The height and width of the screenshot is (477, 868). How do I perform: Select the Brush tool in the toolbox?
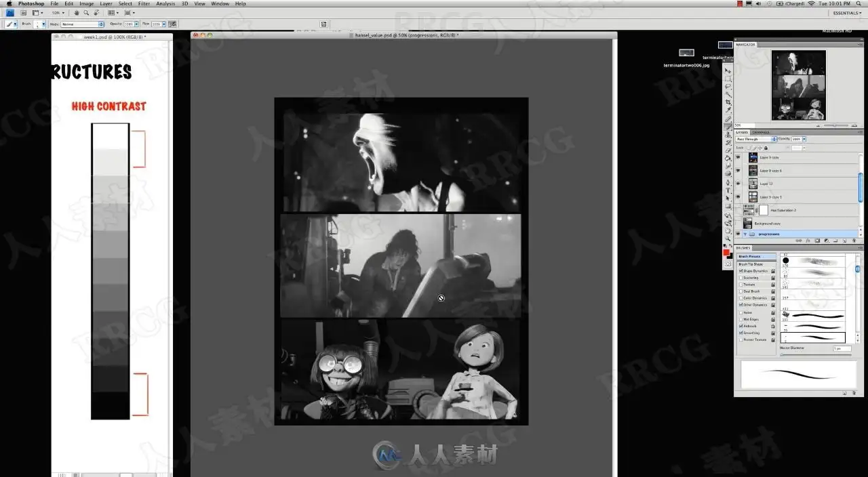(728, 127)
